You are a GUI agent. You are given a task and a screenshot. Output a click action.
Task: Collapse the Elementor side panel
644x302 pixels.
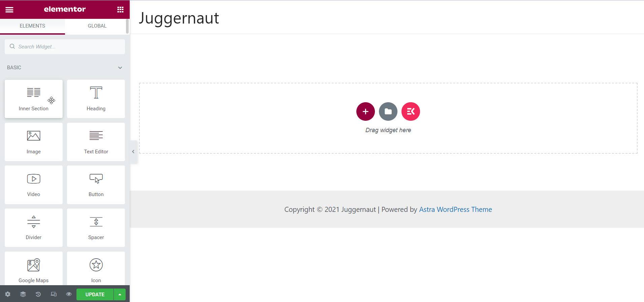tap(133, 152)
